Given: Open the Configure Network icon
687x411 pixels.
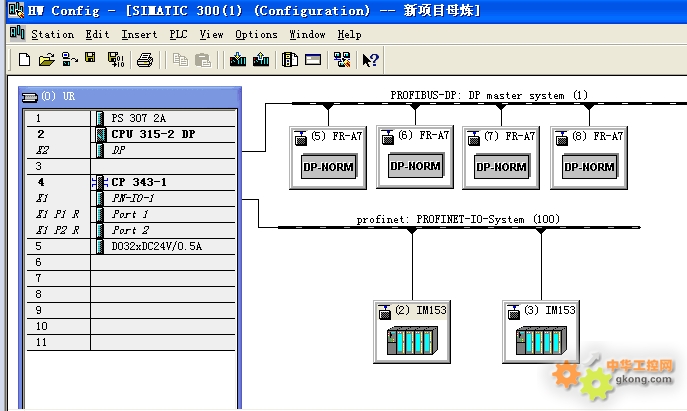Looking at the screenshot, I should [x=342, y=60].
